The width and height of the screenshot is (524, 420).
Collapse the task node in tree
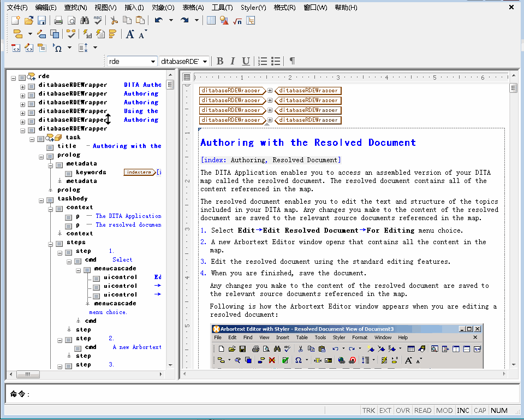pyautogui.click(x=32, y=139)
